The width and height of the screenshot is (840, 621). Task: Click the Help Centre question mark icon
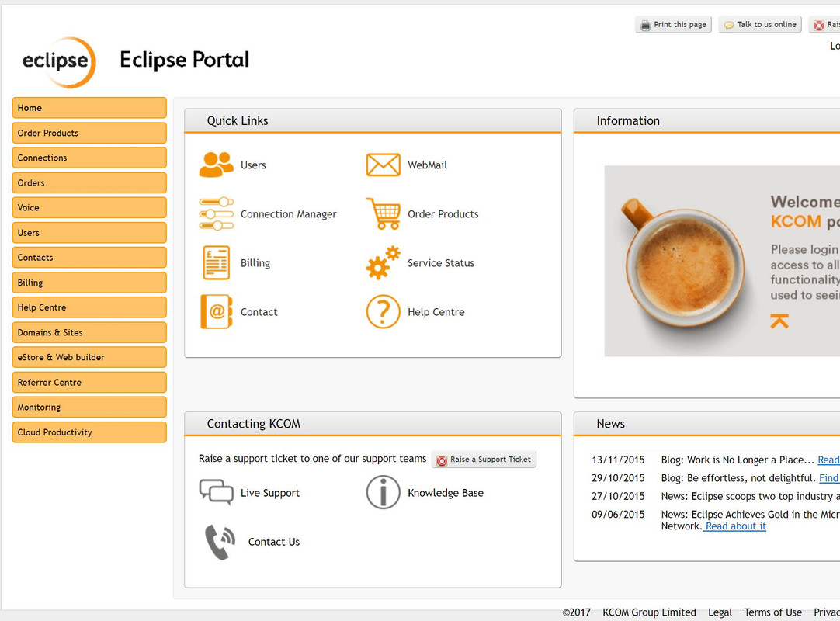point(383,311)
